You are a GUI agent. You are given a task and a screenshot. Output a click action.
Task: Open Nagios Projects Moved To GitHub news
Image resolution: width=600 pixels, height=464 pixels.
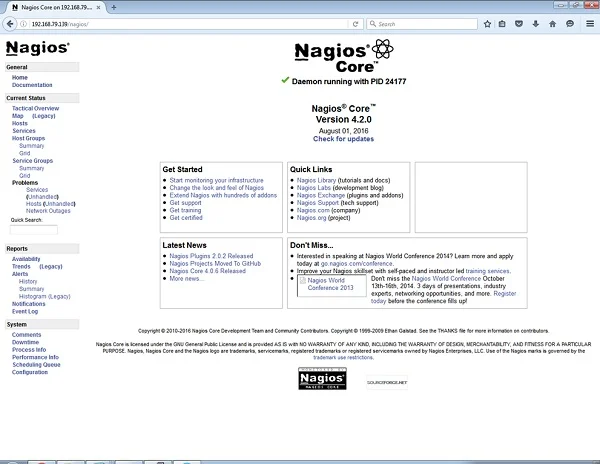(x=215, y=264)
